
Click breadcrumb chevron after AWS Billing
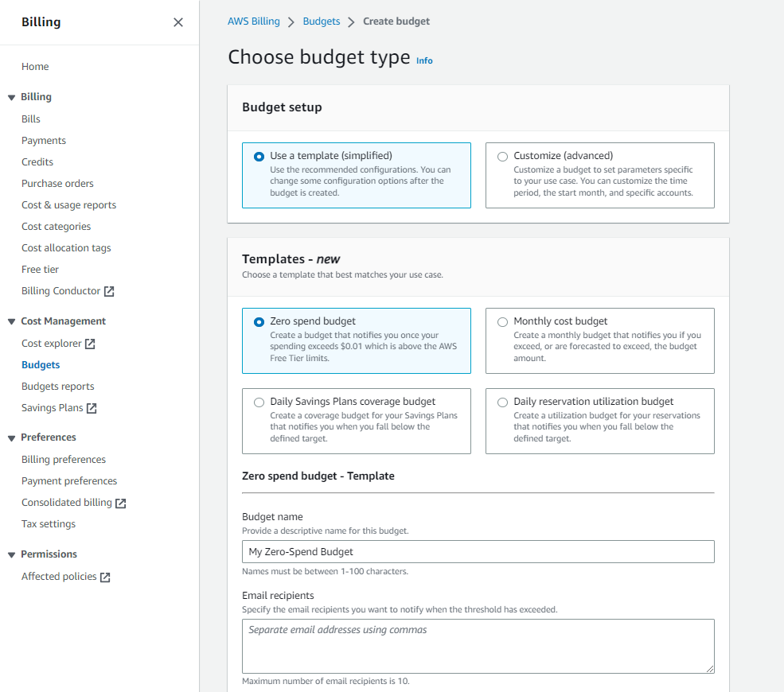click(291, 22)
